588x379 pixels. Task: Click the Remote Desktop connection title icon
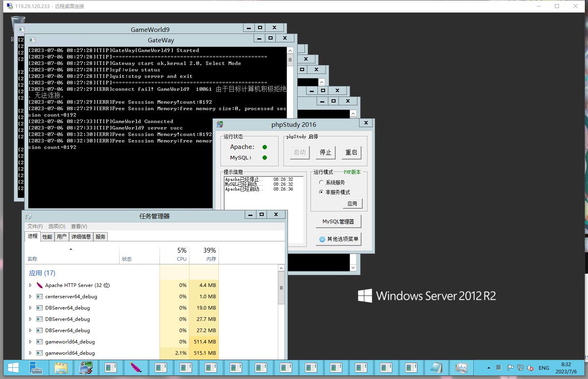click(9, 6)
